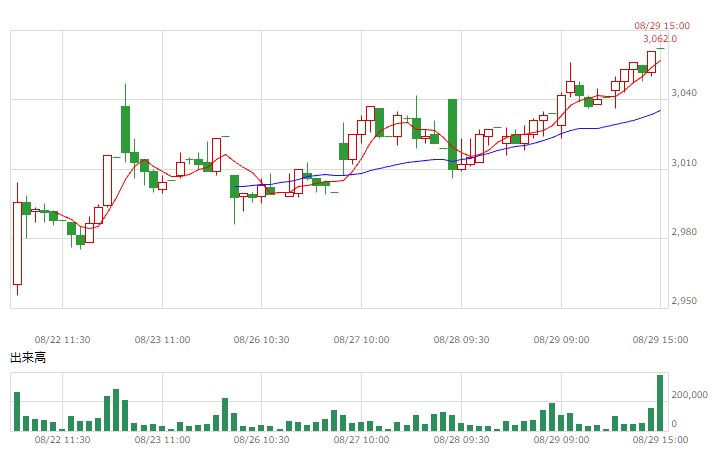
Task: Click the 3,062.0 latest price label
Action: point(660,39)
